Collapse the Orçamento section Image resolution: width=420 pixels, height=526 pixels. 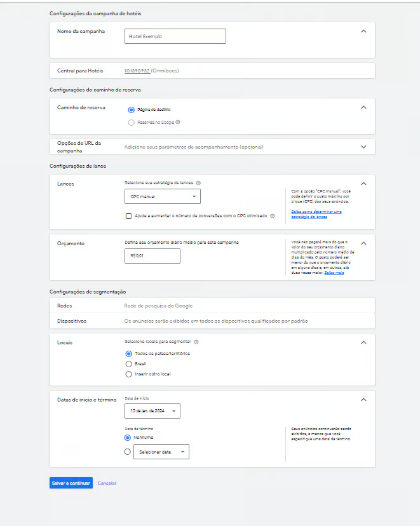pyautogui.click(x=363, y=243)
